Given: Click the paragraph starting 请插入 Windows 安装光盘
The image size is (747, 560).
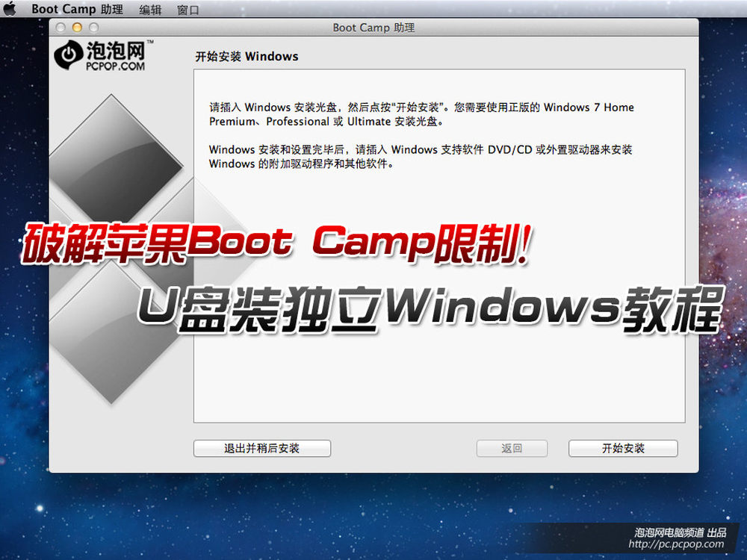Looking at the screenshot, I should tap(421, 114).
